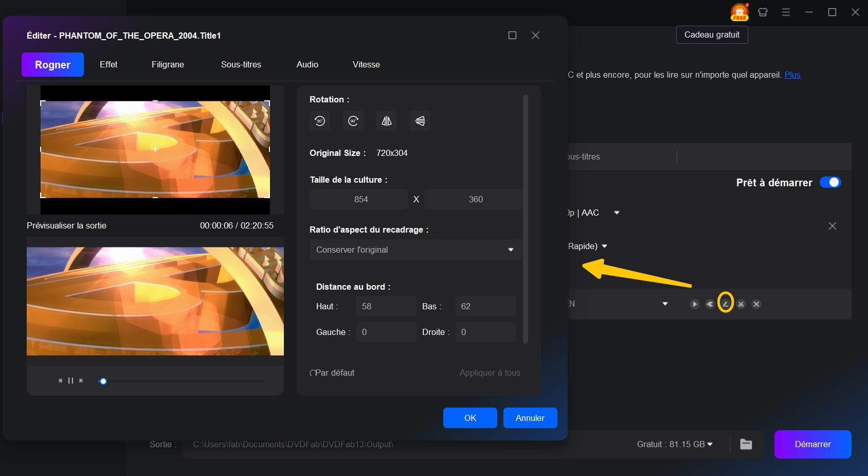
Task: Expand the Conserver l'original aspect ratio dropdown
Action: [415, 250]
